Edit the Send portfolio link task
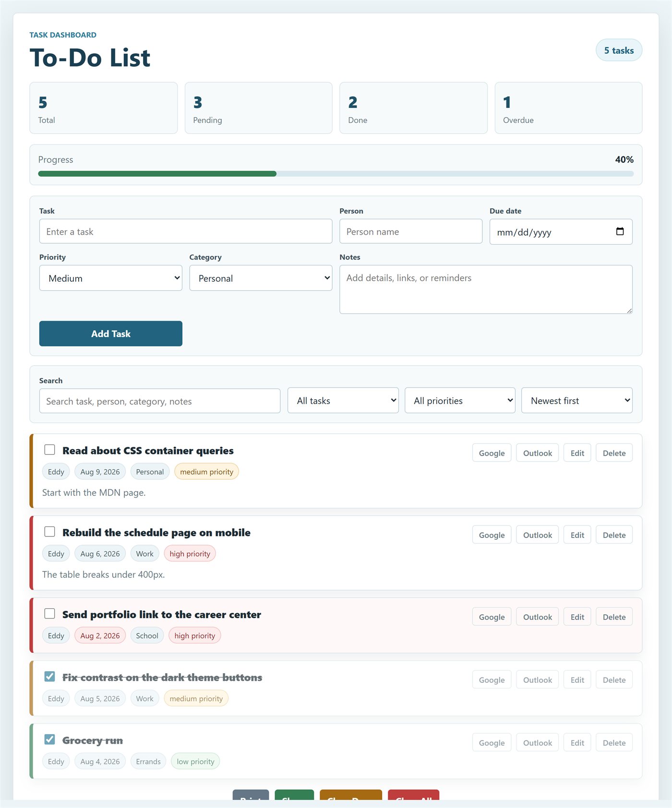Image resolution: width=672 pixels, height=808 pixels. [577, 617]
